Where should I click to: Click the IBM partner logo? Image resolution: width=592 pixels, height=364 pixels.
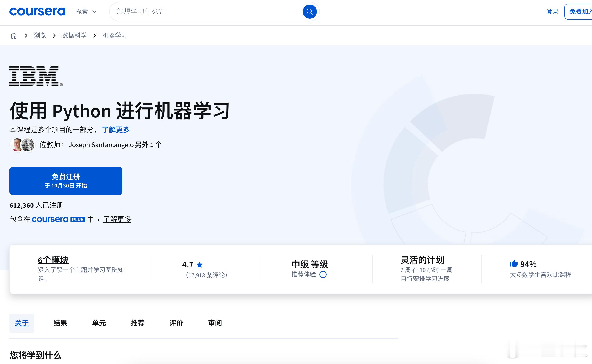[x=36, y=76]
